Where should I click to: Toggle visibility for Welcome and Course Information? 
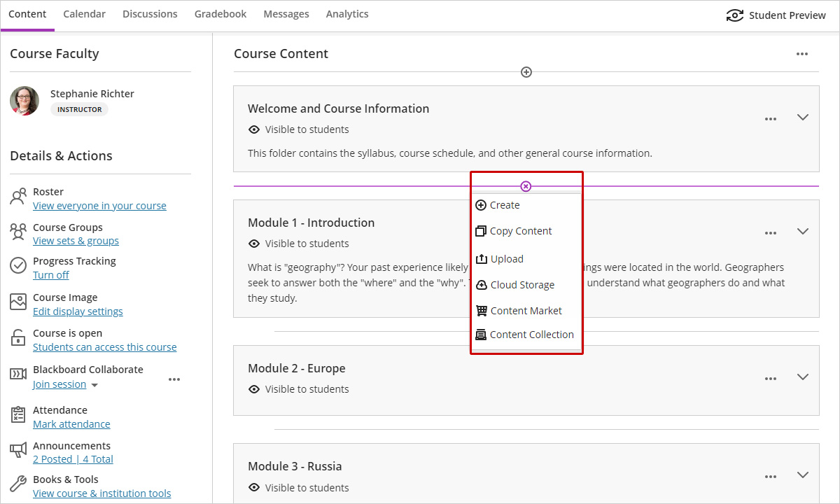pos(299,129)
